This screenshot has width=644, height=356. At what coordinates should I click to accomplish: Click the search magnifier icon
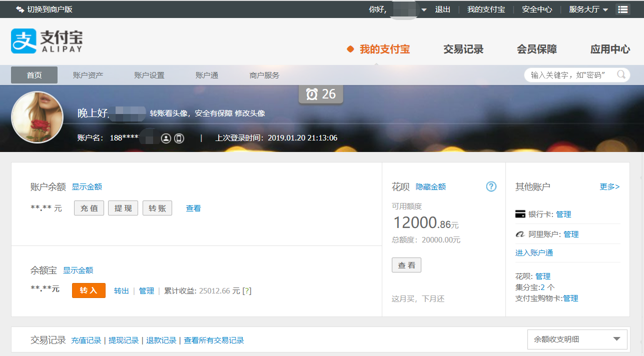pyautogui.click(x=621, y=75)
